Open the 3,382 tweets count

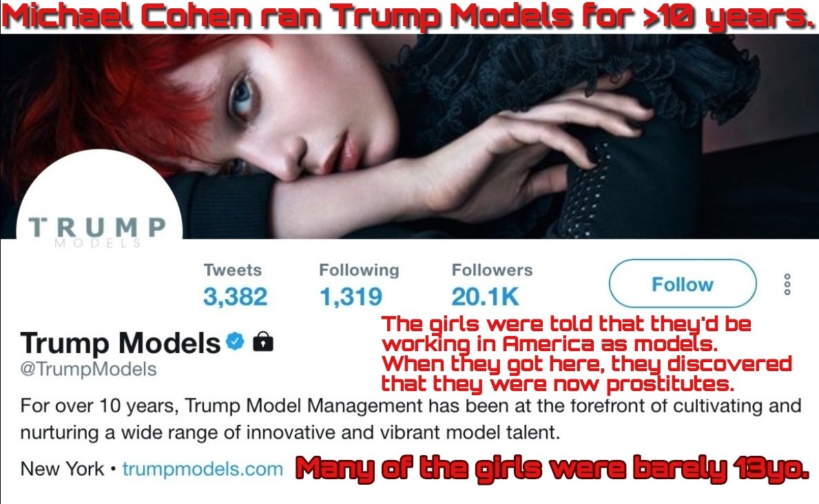coord(235,297)
